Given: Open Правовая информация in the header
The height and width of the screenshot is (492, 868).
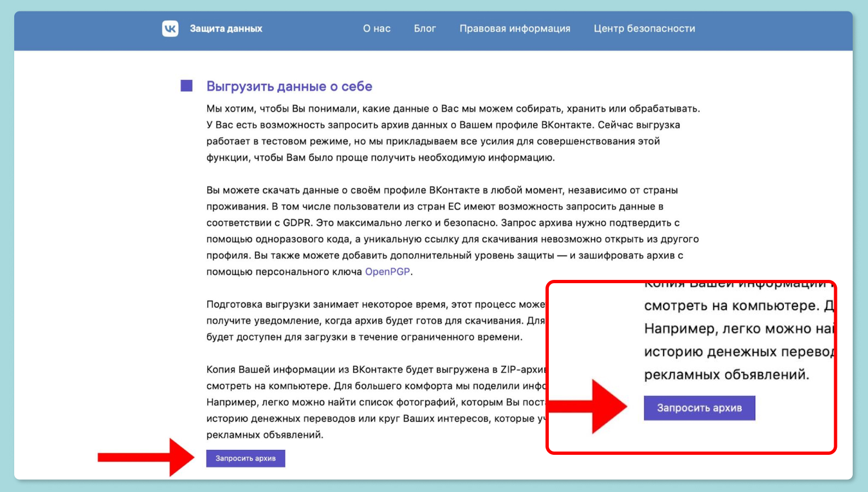Looking at the screenshot, I should pos(515,28).
